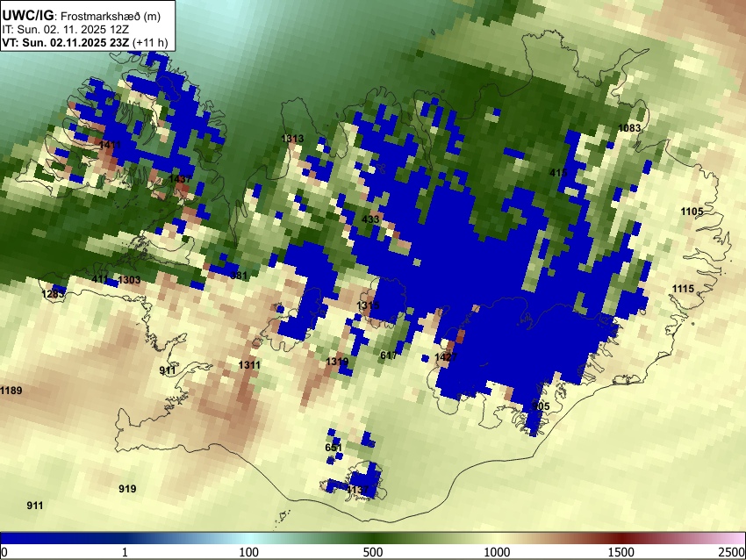
Task: Select the 100 tick on the color scale
Action: pos(249,552)
